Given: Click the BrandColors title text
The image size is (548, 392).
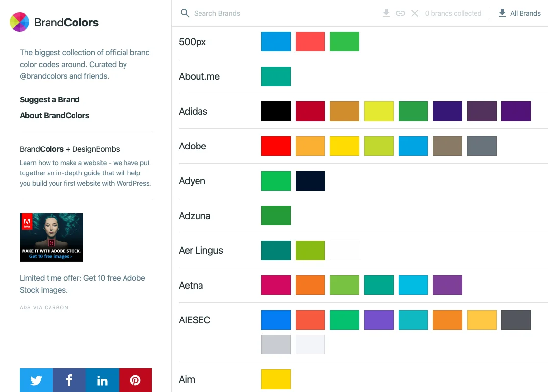Looking at the screenshot, I should tap(66, 23).
